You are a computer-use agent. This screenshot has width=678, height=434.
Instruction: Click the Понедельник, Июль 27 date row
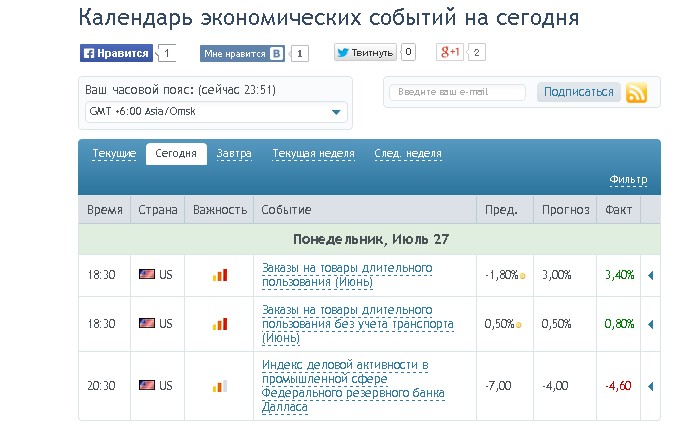369,239
